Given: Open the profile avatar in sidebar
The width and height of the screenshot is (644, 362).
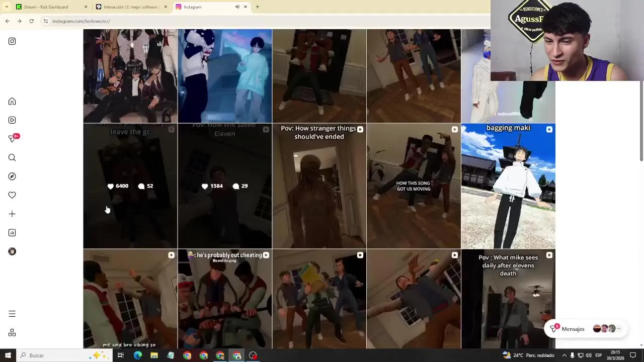Looking at the screenshot, I should (12, 251).
